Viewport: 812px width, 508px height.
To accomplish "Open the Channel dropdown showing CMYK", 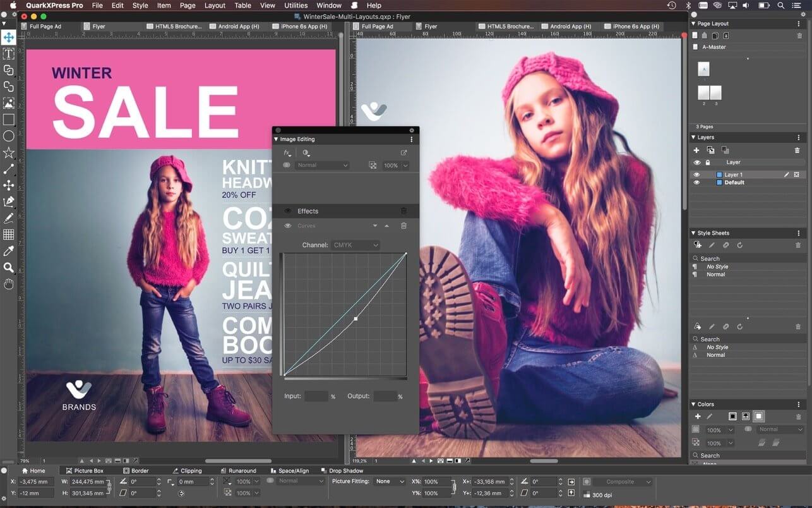I will pos(355,245).
